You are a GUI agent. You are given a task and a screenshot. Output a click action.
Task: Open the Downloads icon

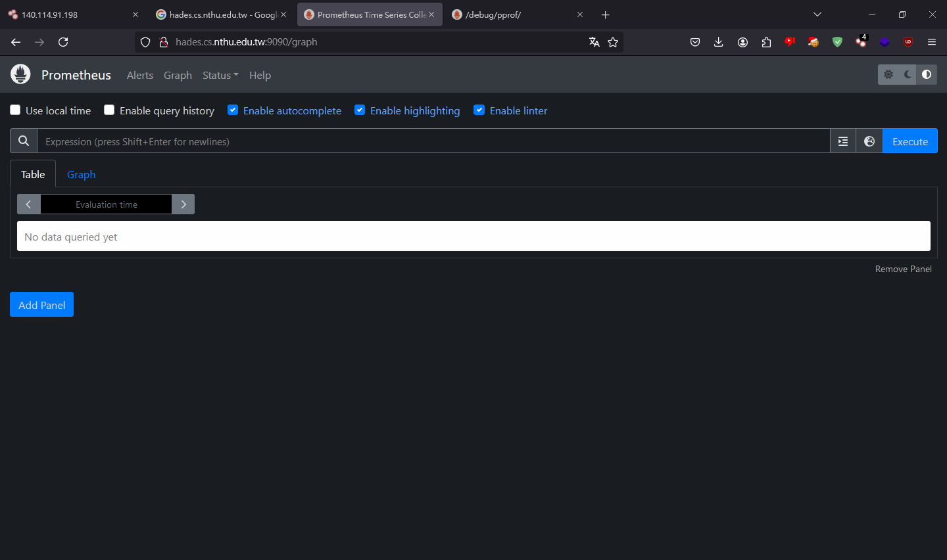tap(719, 42)
